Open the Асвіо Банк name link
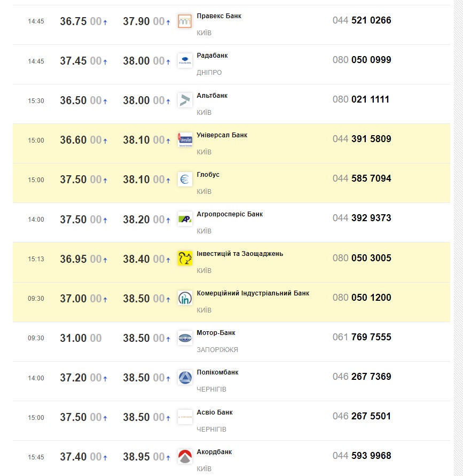This screenshot has width=463, height=476. click(215, 412)
